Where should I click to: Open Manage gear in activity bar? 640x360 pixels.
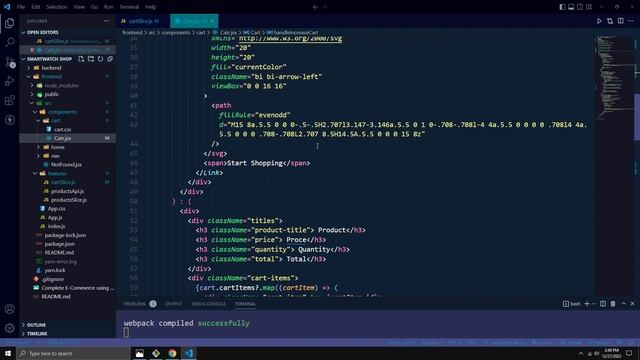pyautogui.click(x=10, y=328)
